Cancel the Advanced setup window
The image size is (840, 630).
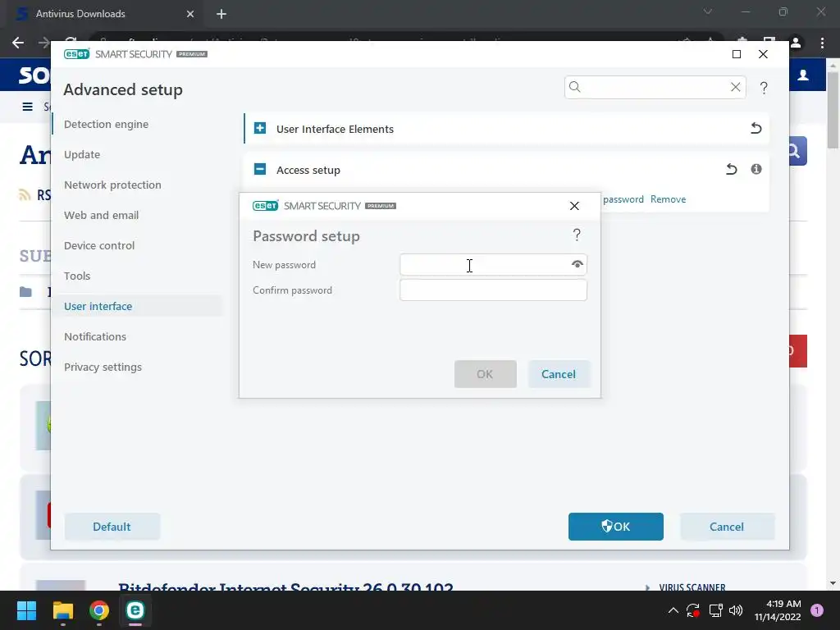[727, 527]
